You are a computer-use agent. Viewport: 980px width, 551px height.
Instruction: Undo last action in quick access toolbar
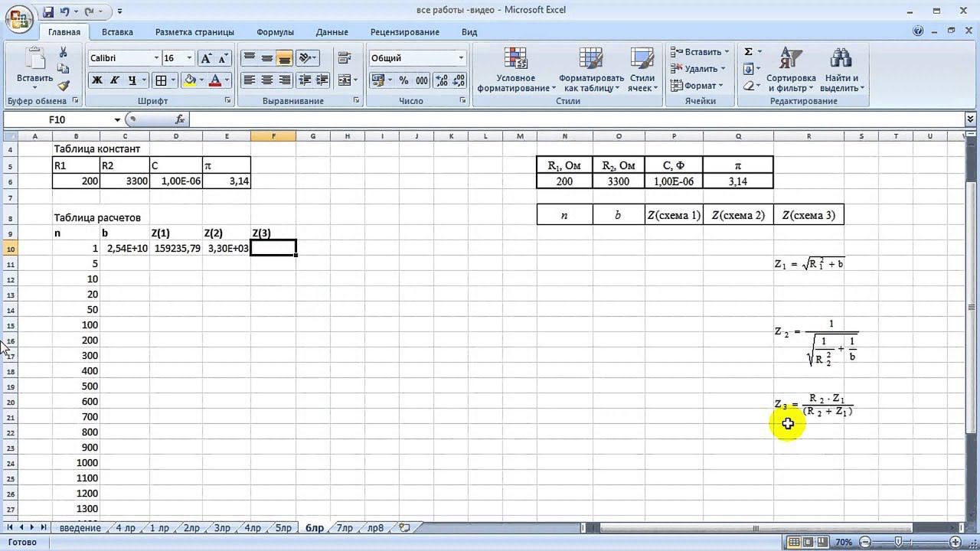[65, 12]
